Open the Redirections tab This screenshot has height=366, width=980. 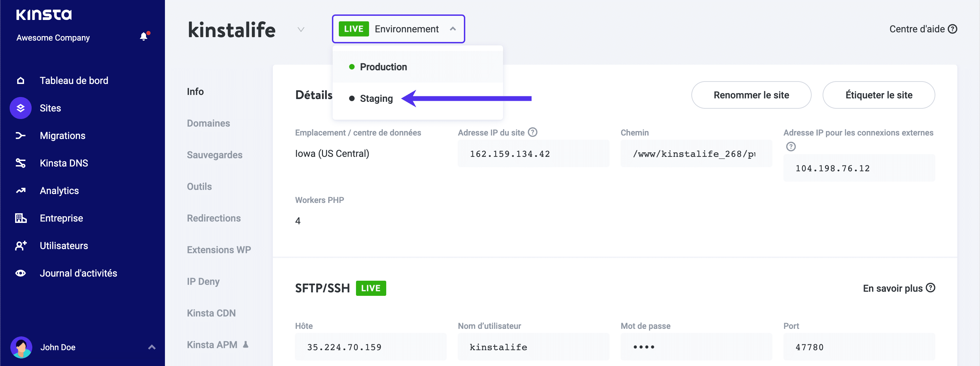pyautogui.click(x=213, y=218)
